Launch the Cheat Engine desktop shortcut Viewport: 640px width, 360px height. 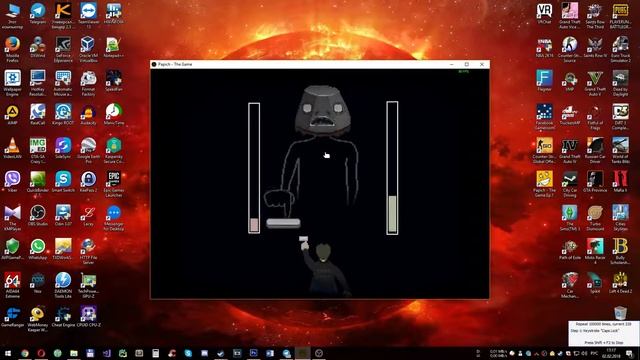pyautogui.click(x=63, y=316)
